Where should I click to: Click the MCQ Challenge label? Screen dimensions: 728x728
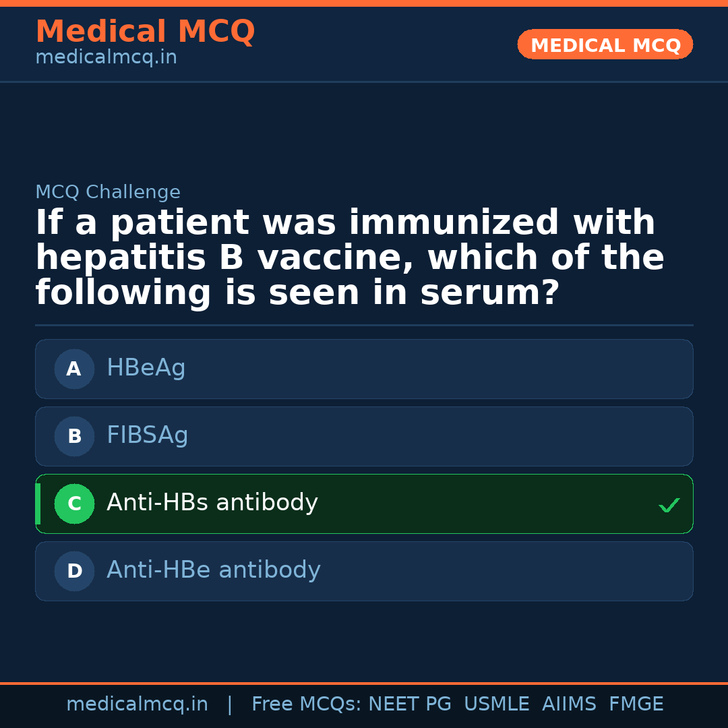click(x=108, y=192)
